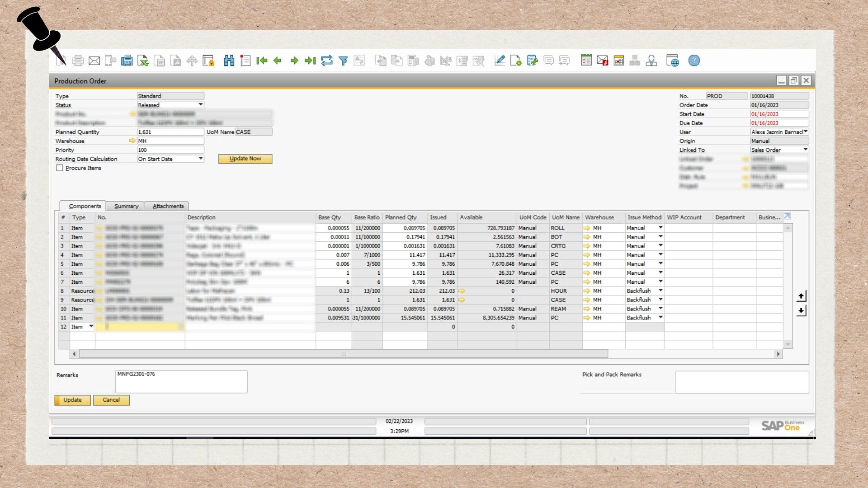Viewport: 868px width, 488px height.
Task: Enable the Procure Items checkbox
Action: coord(60,168)
